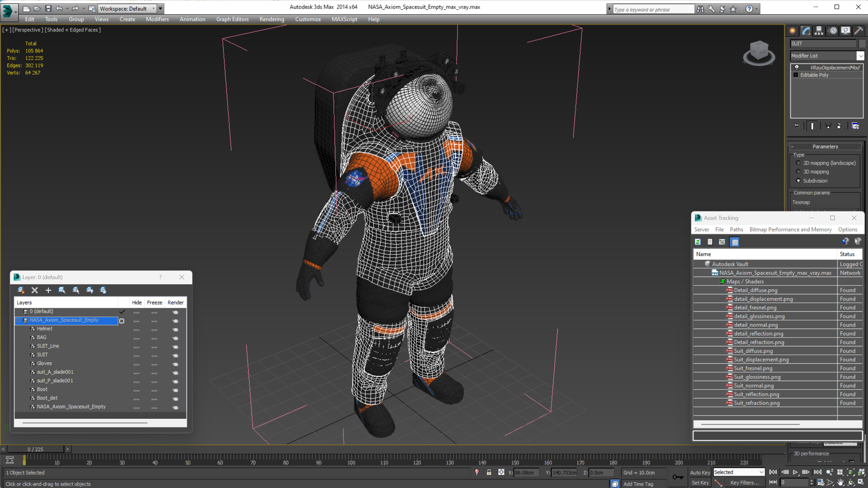Select the Pan View hand tool
The width and height of the screenshot is (868, 488).
(x=841, y=482)
